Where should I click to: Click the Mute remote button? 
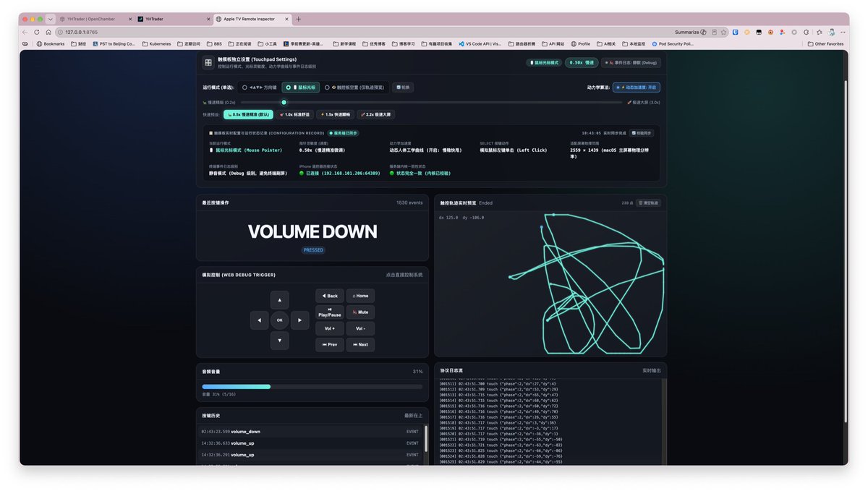[360, 312]
